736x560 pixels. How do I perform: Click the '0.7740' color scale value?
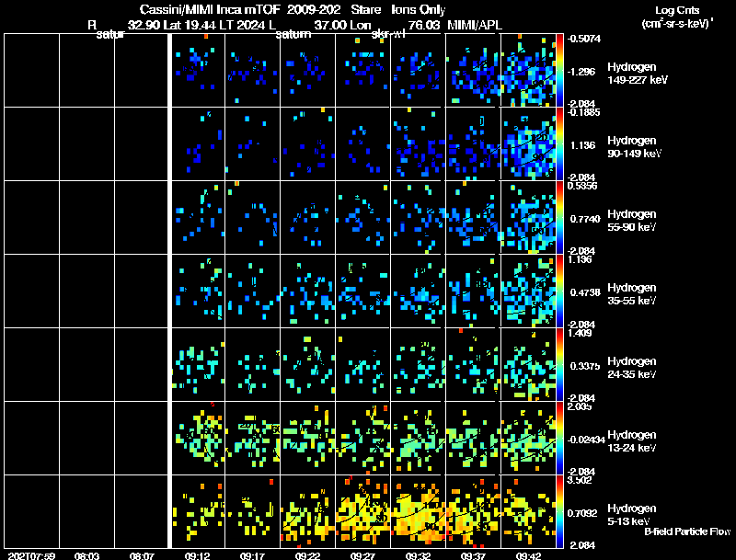point(585,219)
